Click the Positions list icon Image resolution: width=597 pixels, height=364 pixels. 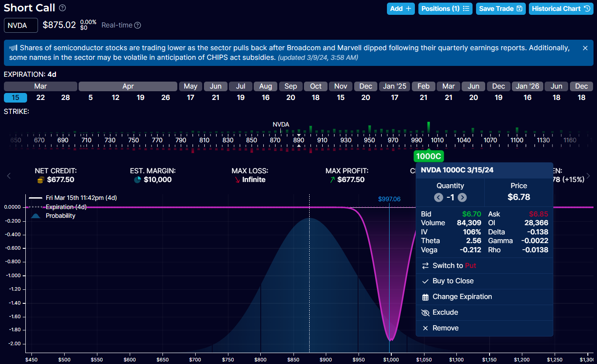pos(466,9)
